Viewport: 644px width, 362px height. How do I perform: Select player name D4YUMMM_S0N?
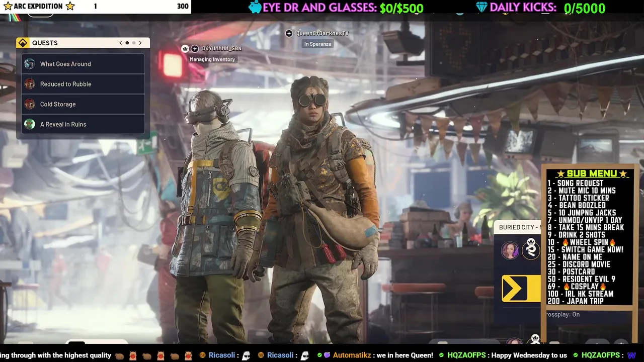(x=222, y=48)
